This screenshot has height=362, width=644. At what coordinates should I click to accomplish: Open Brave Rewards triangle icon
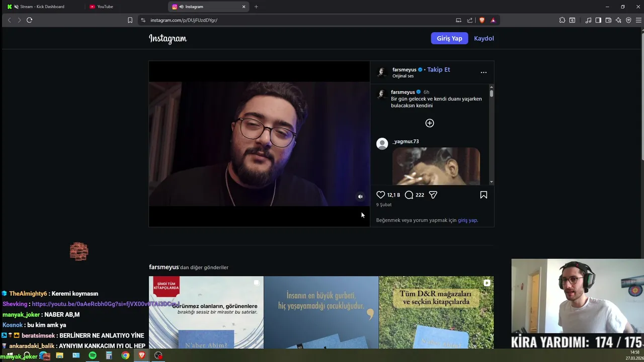493,20
